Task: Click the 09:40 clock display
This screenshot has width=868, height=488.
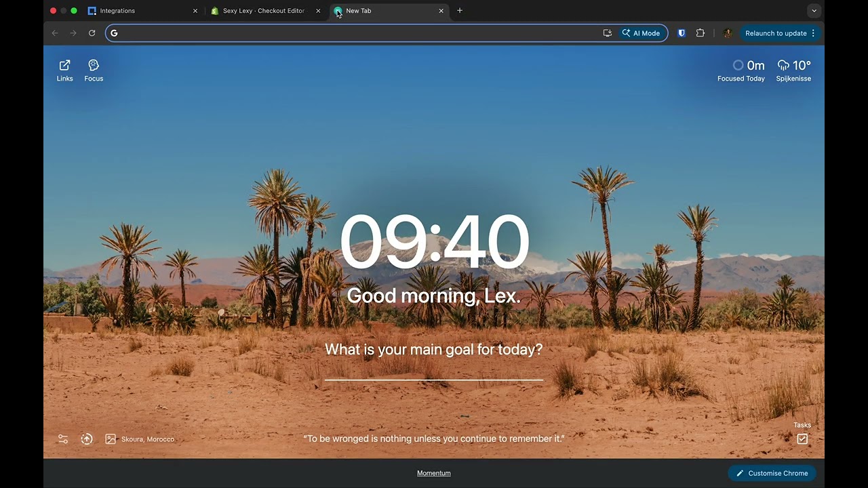Action: click(x=434, y=242)
